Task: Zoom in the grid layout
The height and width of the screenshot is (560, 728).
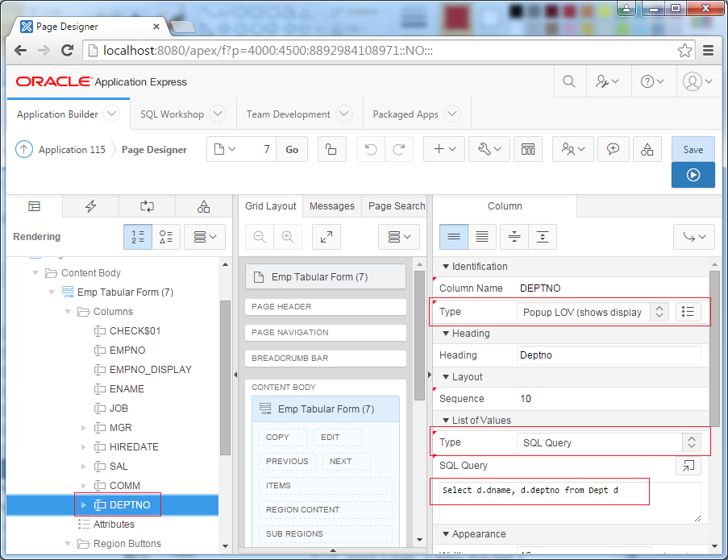Action: coord(288,237)
